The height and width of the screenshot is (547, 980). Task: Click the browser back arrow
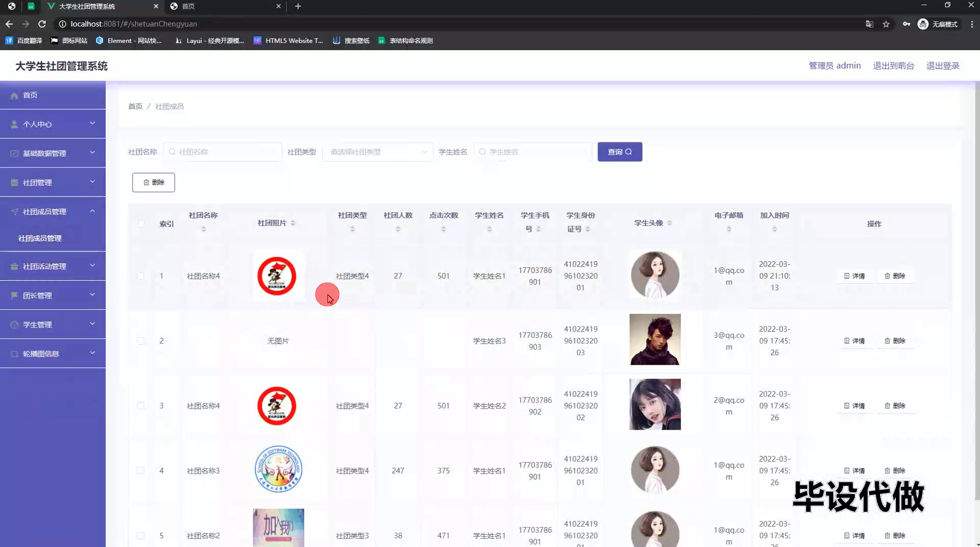9,24
